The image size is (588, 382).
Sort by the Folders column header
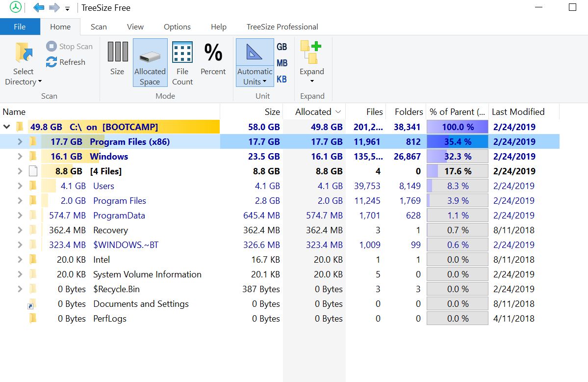pos(406,111)
